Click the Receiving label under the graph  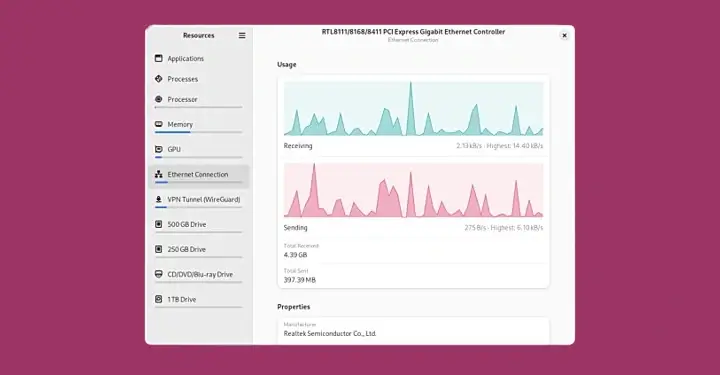pos(298,146)
